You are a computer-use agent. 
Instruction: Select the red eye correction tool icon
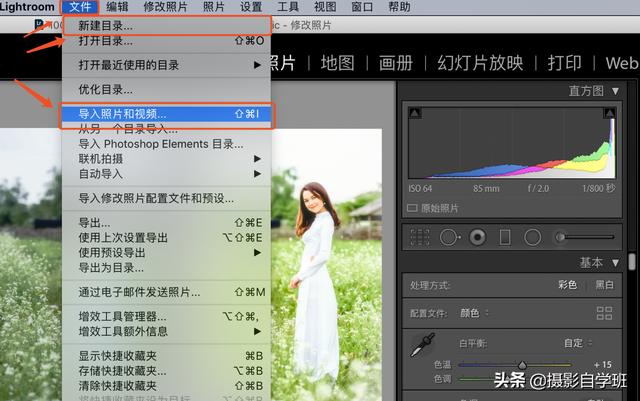[x=477, y=237]
